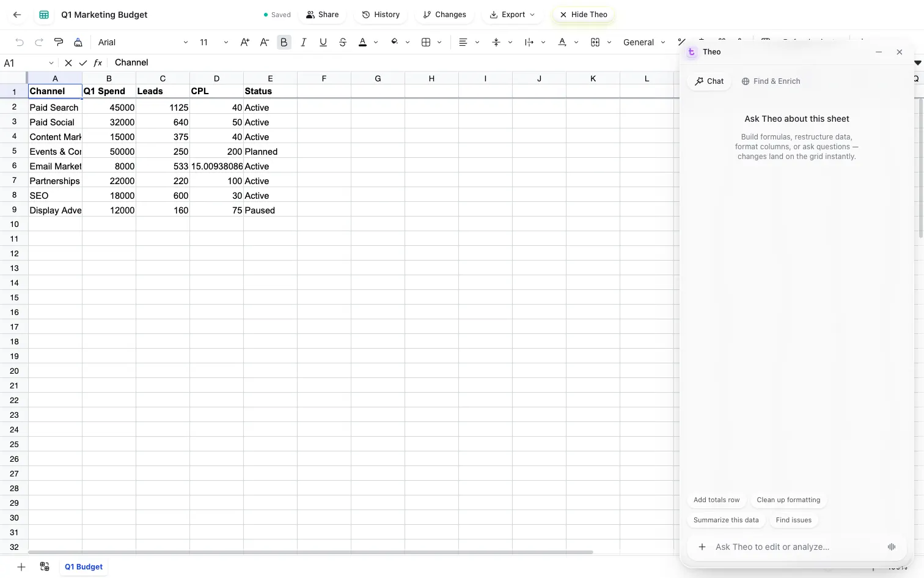Click the cell containing Paid Search
Viewport: 924px width, 578px height.
click(55, 107)
